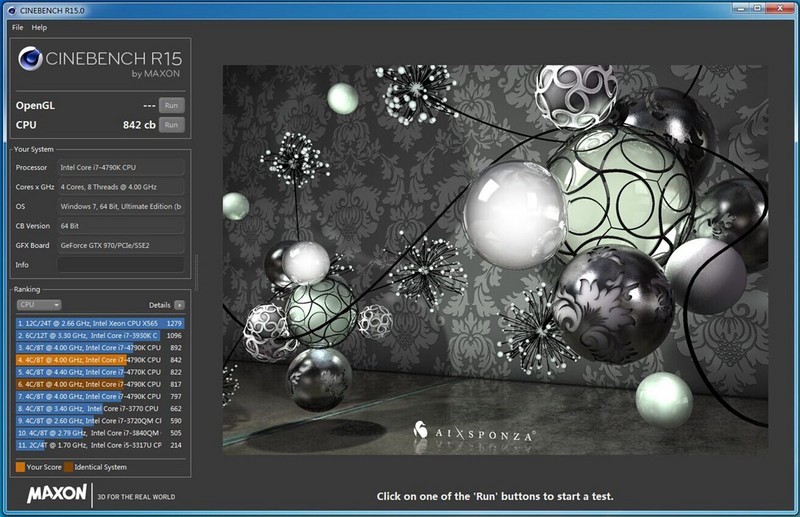Run the OpenGL benchmark test
Image resolution: width=800 pixels, height=517 pixels.
point(172,105)
